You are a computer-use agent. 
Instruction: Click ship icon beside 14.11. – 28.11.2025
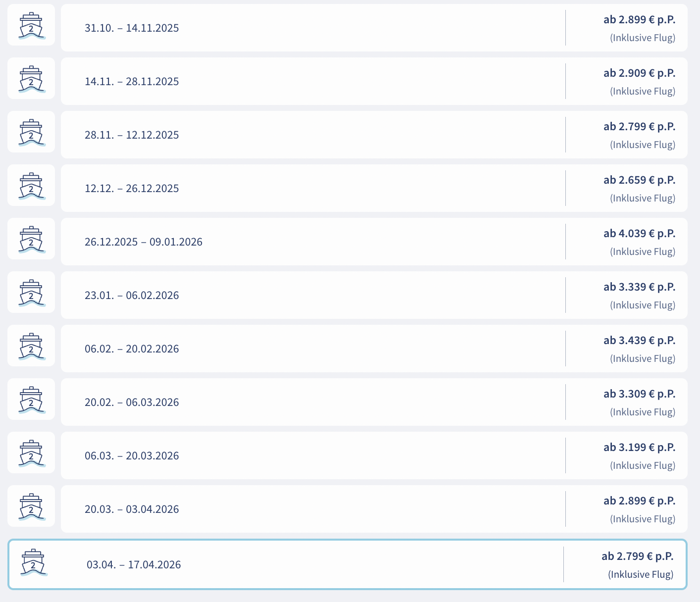31,79
